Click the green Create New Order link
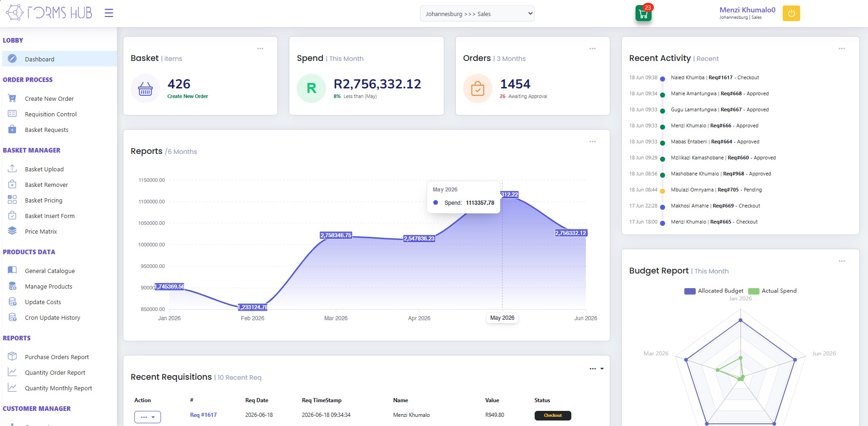868x426 pixels. pos(188,96)
